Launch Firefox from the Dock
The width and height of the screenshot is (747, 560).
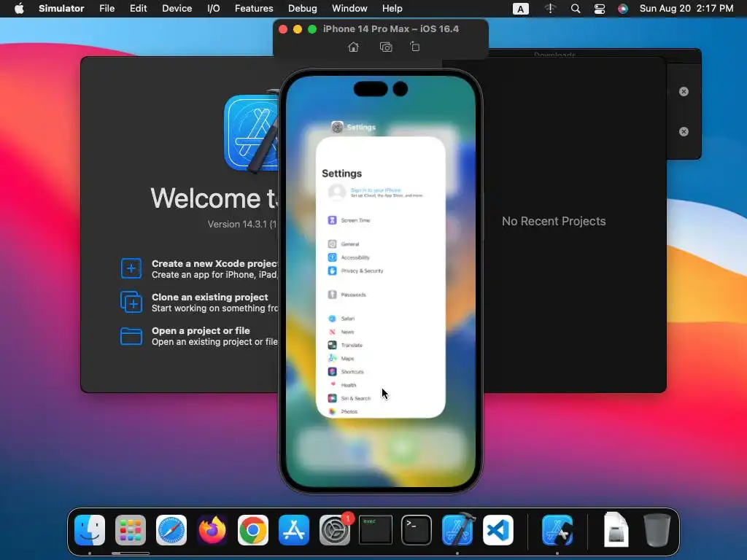[x=212, y=530]
